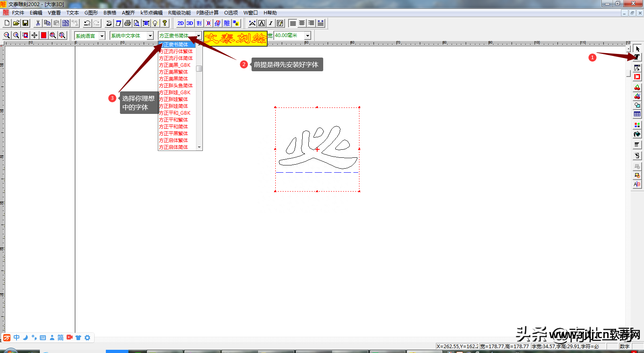Choose 方正胖头鱼简体 from font list
The height and width of the screenshot is (353, 644).
[x=176, y=86]
